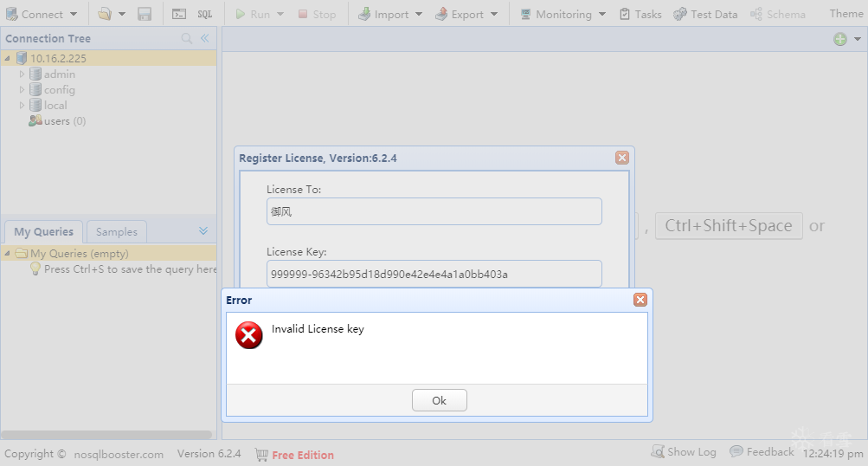The image size is (868, 466).
Task: Open the tab list dropdown arrow
Action: click(858, 39)
